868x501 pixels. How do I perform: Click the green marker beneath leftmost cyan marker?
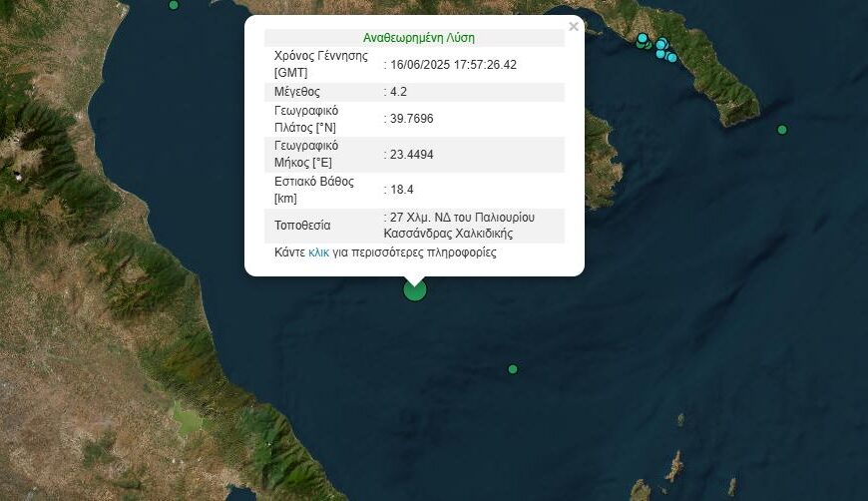point(641,46)
